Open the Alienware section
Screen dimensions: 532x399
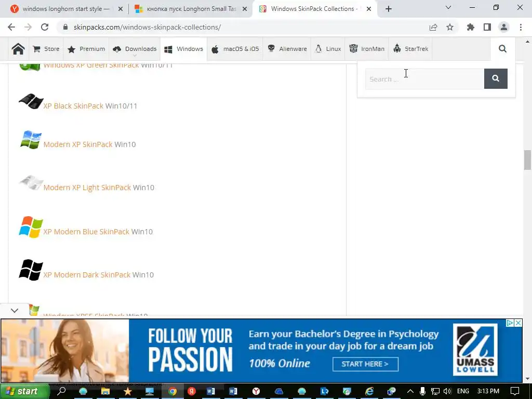(x=287, y=49)
